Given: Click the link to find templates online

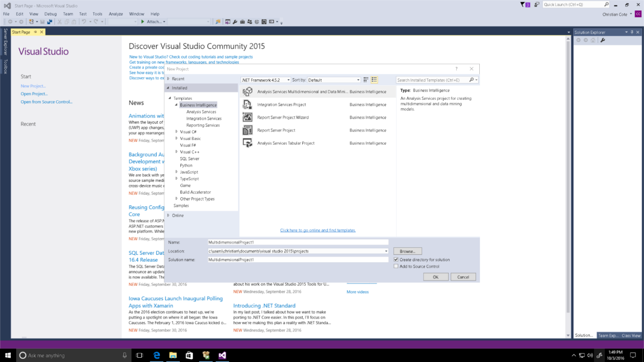Looking at the screenshot, I should pos(318,230).
